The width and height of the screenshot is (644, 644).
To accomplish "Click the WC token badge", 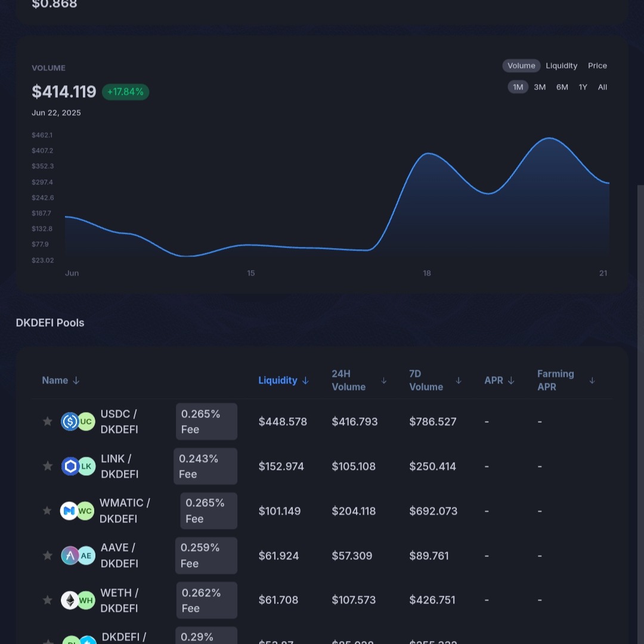I will (x=85, y=510).
